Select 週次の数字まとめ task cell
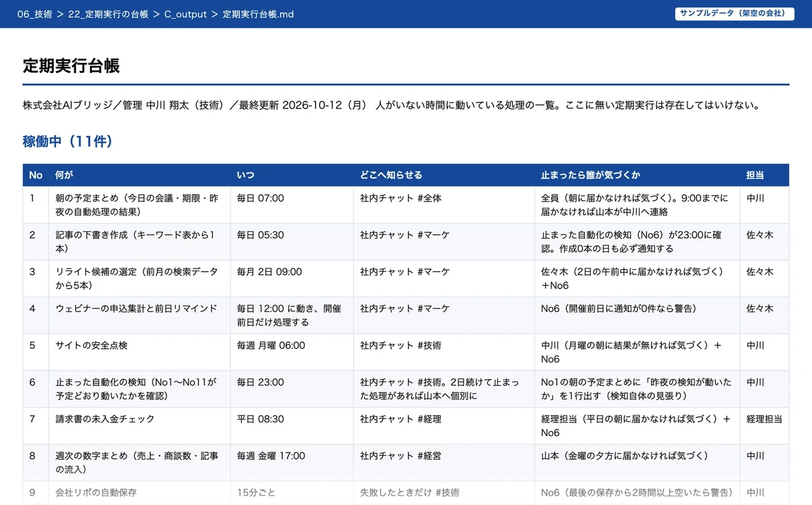This screenshot has width=812, height=505. point(140,462)
